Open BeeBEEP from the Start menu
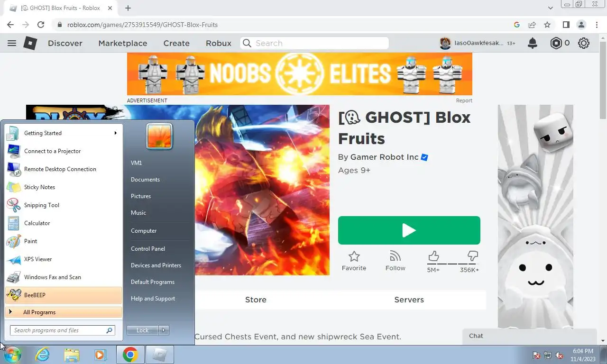Screen dimensions: 607x364 (64, 295)
